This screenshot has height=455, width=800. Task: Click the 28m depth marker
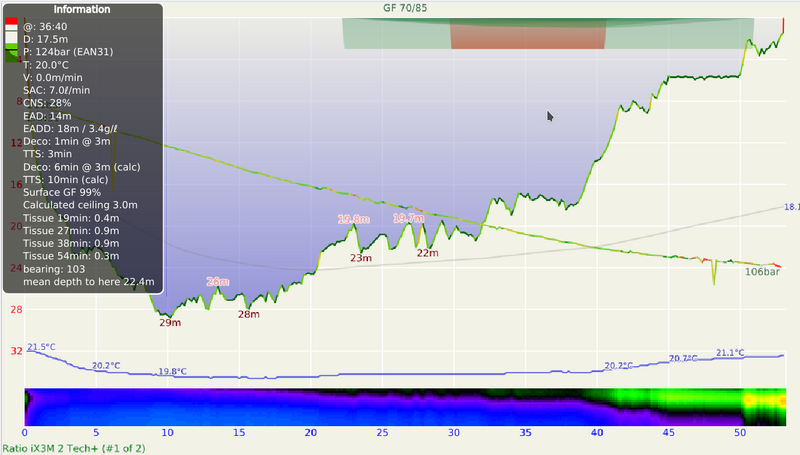click(x=249, y=314)
